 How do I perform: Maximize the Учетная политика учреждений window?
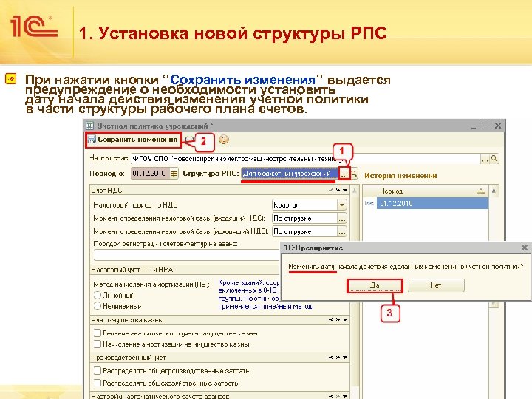click(x=485, y=126)
